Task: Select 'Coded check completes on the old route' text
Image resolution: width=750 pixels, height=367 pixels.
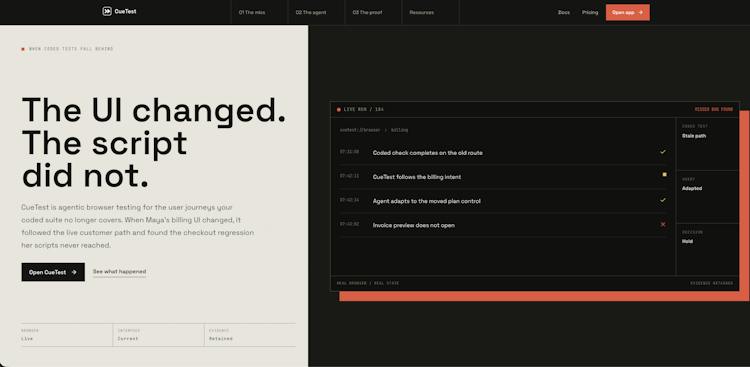Action: (x=428, y=153)
